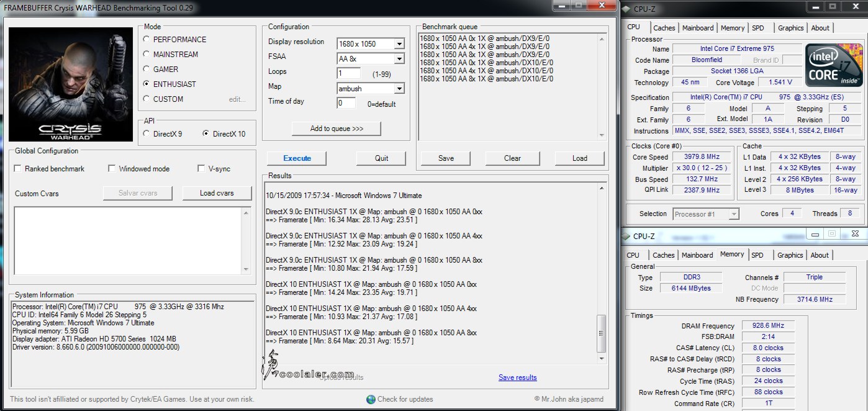
Task: Enable Ranked benchmark checkbox
Action: pyautogui.click(x=18, y=168)
